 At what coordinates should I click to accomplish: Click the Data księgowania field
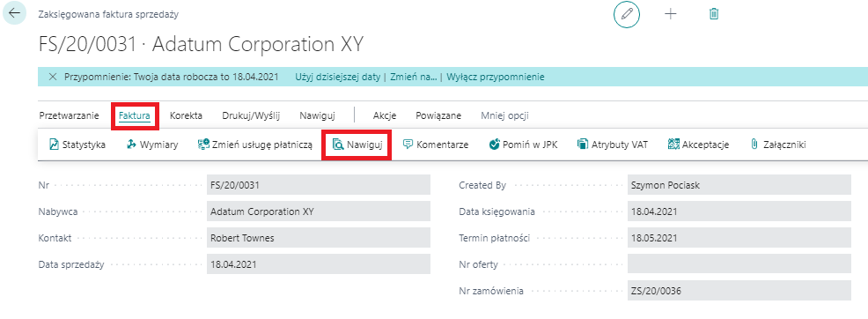(739, 211)
